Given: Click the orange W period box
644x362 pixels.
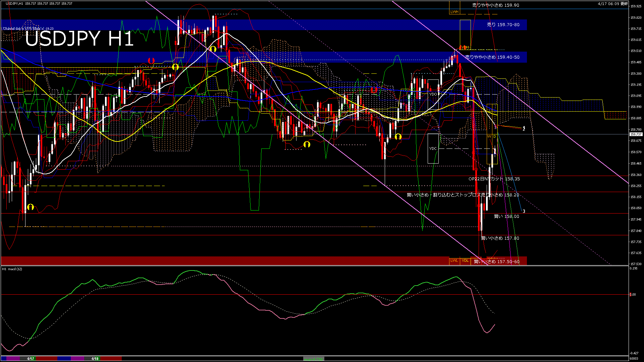Looking at the screenshot, I should tap(489, 137).
